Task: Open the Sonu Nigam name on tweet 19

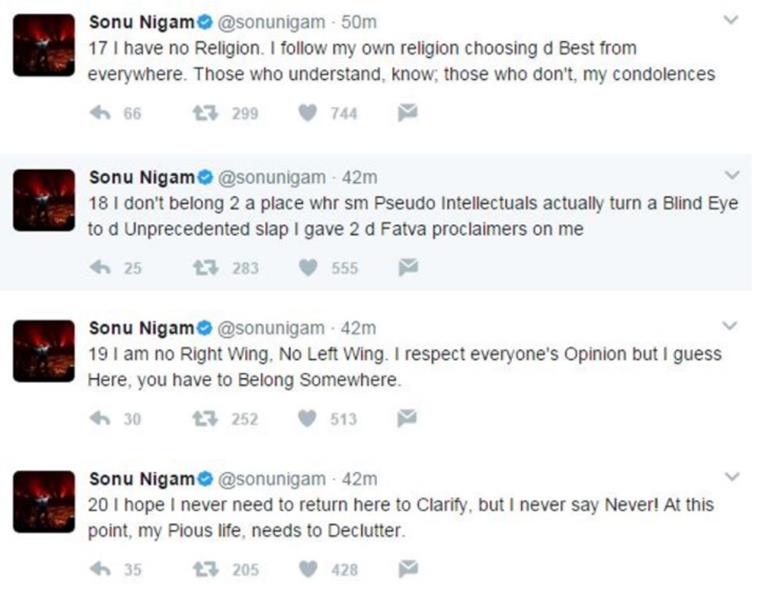Action: point(138,327)
